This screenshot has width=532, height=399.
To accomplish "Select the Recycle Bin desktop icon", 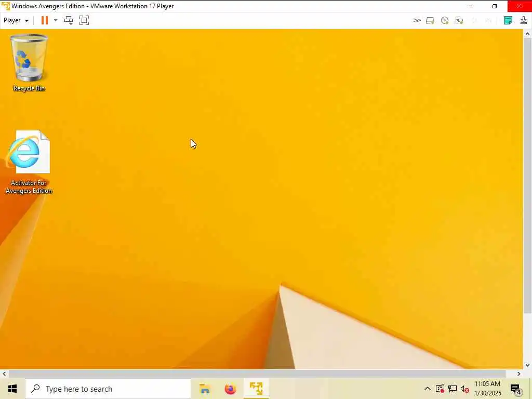I will coord(29,63).
